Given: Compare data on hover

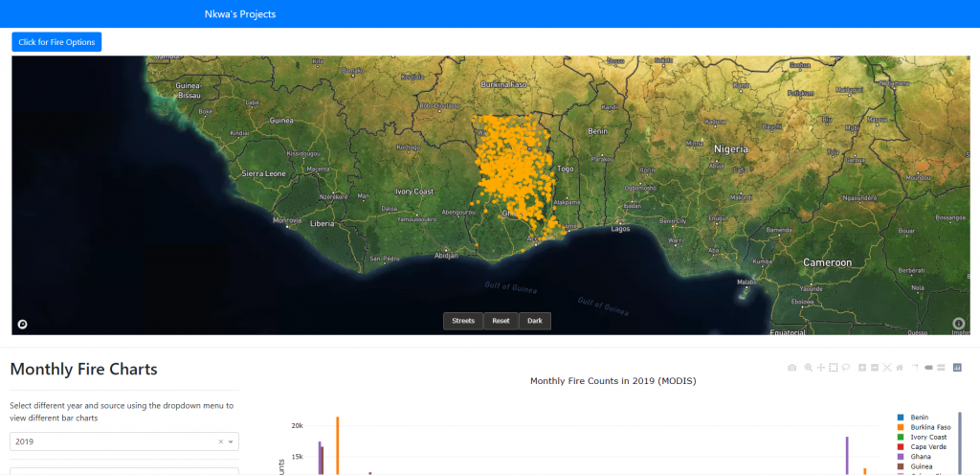Looking at the screenshot, I should pyautogui.click(x=941, y=368).
